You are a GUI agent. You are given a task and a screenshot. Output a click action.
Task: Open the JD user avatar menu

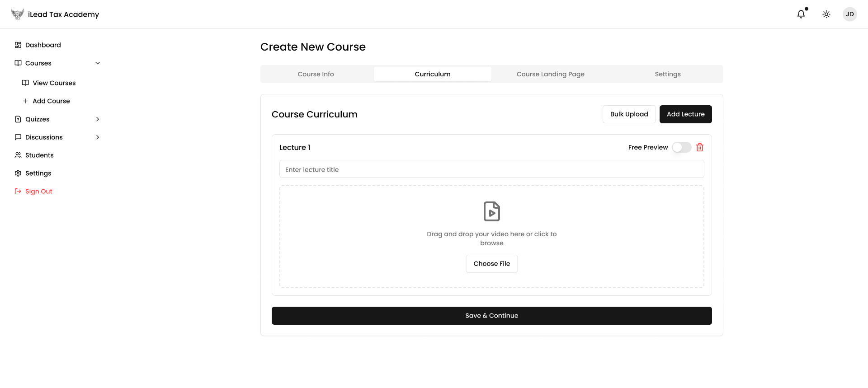849,14
